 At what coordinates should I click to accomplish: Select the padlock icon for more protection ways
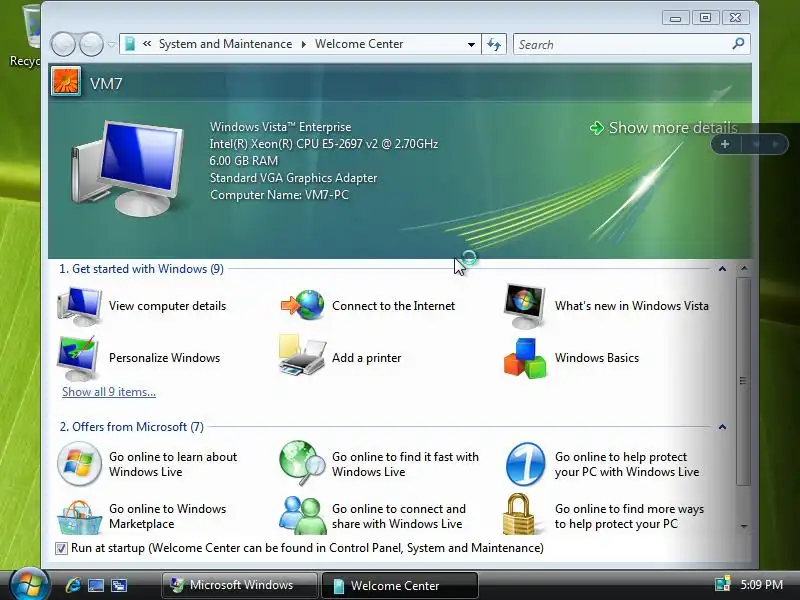[518, 514]
